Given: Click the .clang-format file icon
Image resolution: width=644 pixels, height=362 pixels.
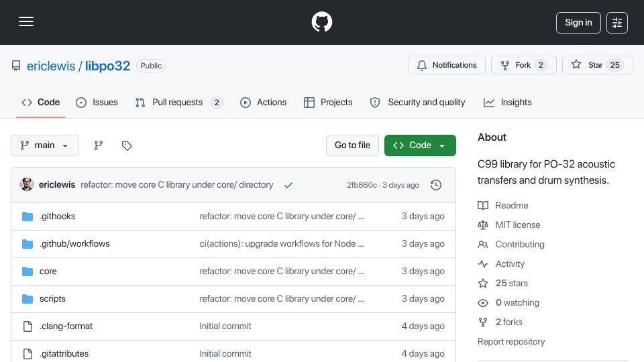Looking at the screenshot, I should point(28,326).
